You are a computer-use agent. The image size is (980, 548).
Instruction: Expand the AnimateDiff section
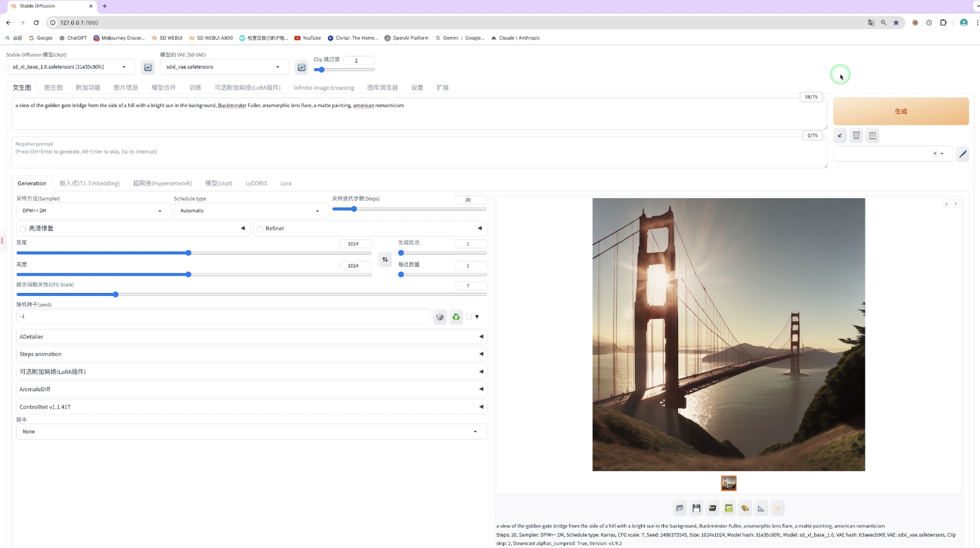click(x=251, y=389)
